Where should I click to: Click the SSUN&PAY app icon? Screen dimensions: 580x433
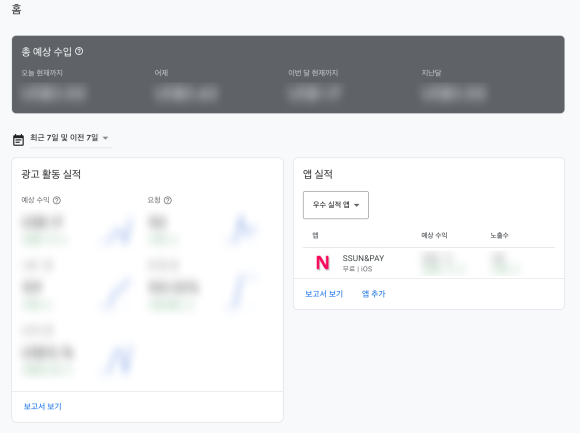pos(323,263)
